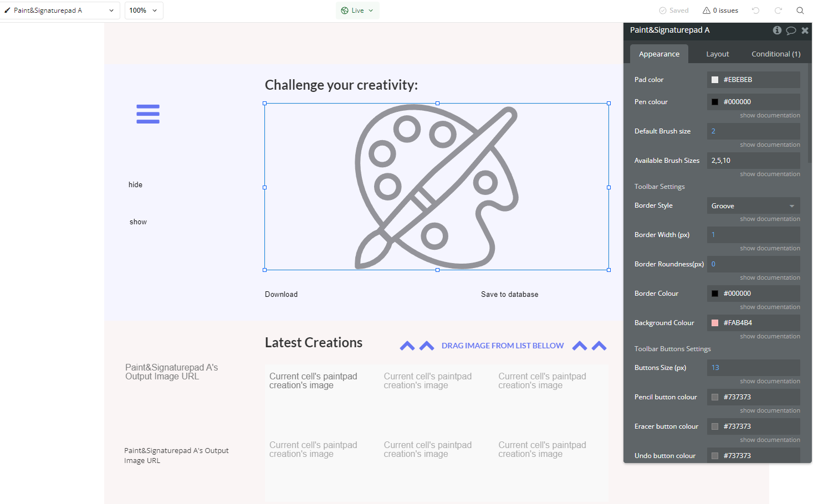Pick the Background Colour pink swatch
813x504 pixels.
click(x=715, y=323)
